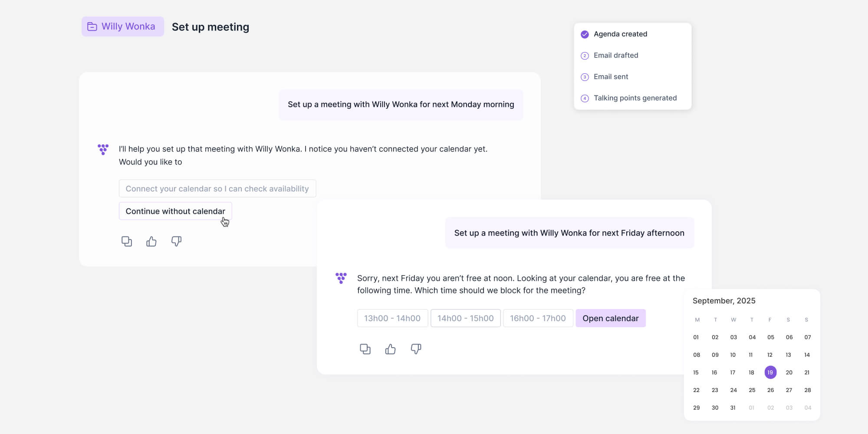The image size is (868, 434).
Task: Select September 18 in the calendar
Action: pyautogui.click(x=752, y=372)
